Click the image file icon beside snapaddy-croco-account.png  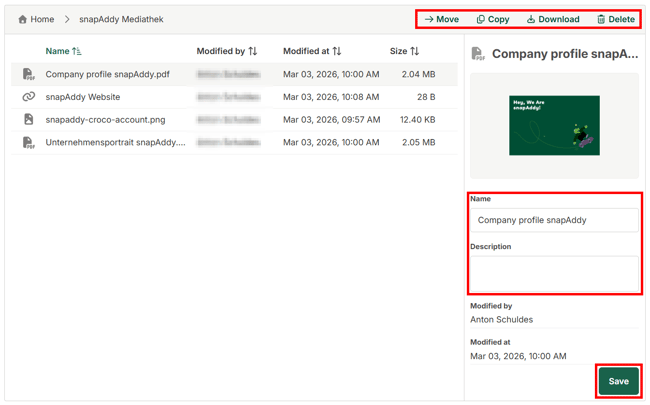[x=29, y=120]
